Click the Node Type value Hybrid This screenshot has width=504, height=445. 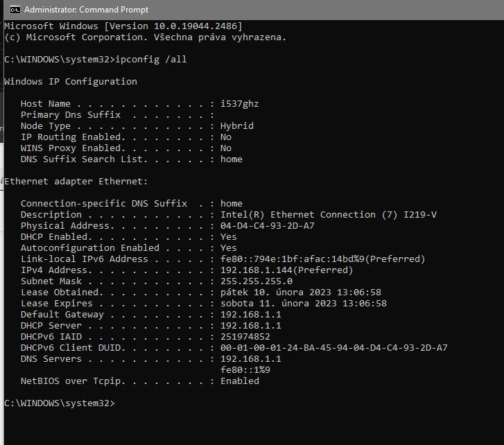click(236, 126)
